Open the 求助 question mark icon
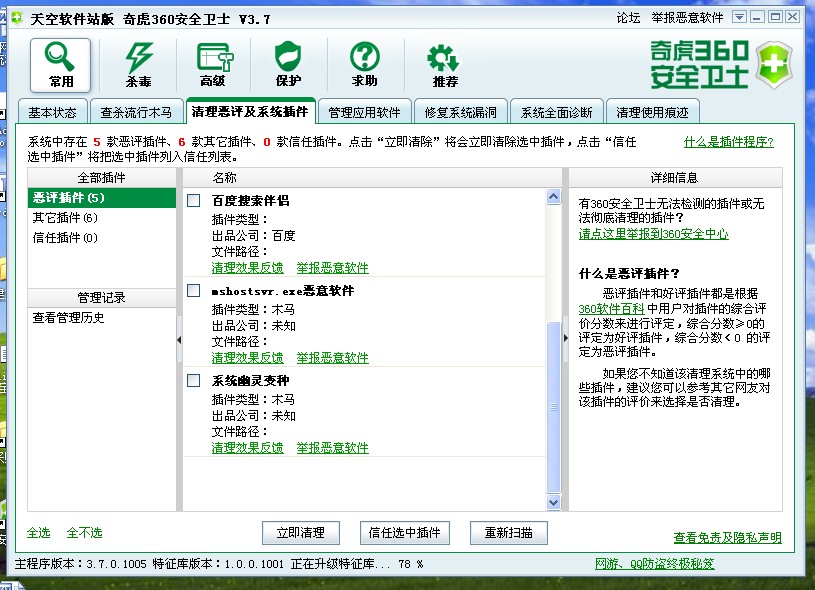 point(364,65)
